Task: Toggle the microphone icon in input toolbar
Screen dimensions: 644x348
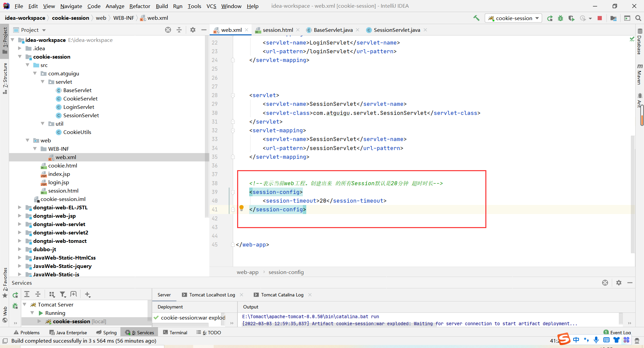Action: tap(596, 340)
